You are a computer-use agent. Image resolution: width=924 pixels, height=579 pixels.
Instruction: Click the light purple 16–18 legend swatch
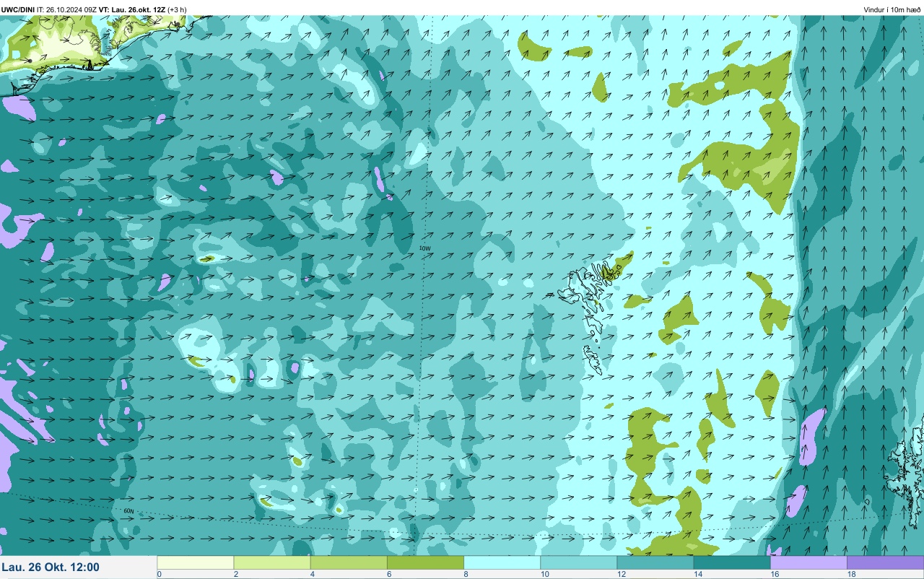pos(808,562)
